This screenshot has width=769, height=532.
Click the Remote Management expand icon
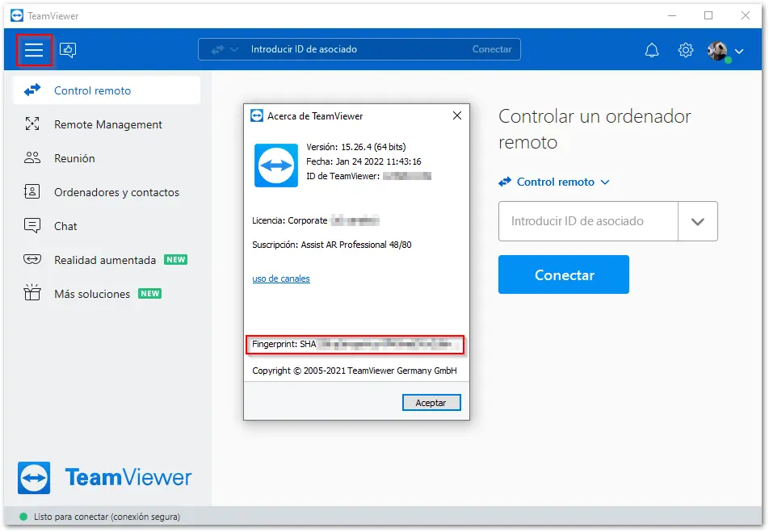point(32,124)
